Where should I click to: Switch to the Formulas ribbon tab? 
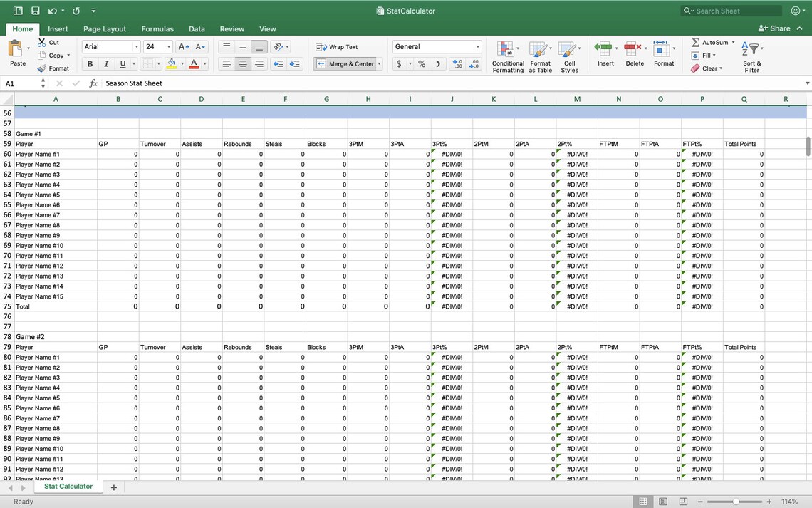coord(157,29)
